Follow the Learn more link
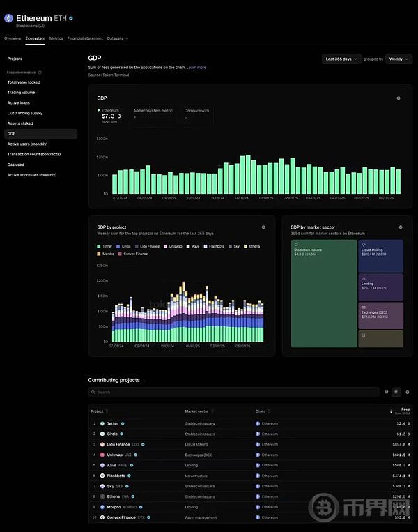The image size is (418, 532). coord(196,67)
